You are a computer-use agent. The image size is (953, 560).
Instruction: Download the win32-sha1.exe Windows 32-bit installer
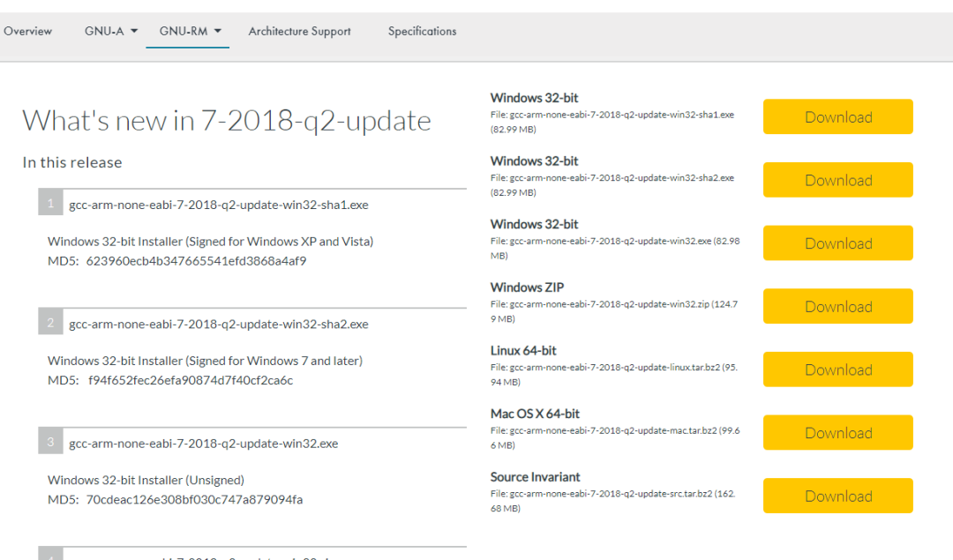[838, 116]
